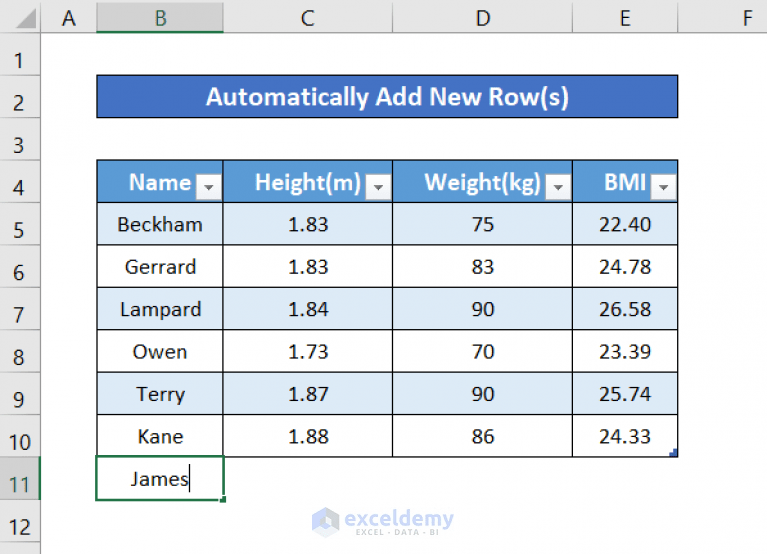Select row 7 header
Image resolution: width=767 pixels, height=554 pixels.
20,309
